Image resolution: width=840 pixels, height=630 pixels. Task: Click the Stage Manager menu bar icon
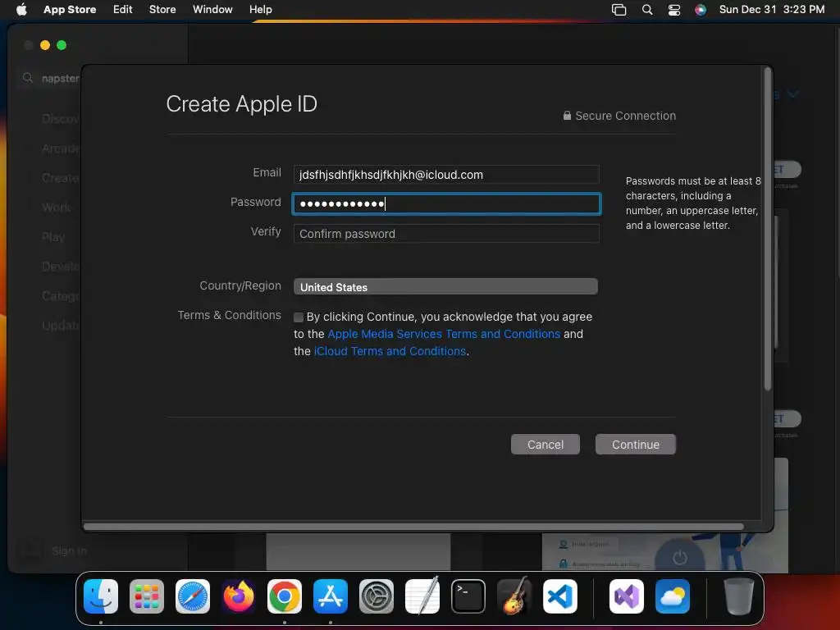(619, 10)
